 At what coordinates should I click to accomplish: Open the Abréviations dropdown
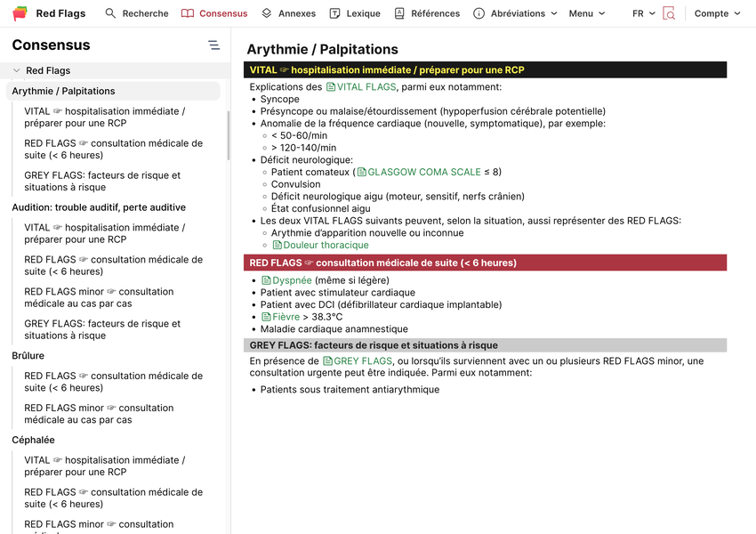point(516,13)
